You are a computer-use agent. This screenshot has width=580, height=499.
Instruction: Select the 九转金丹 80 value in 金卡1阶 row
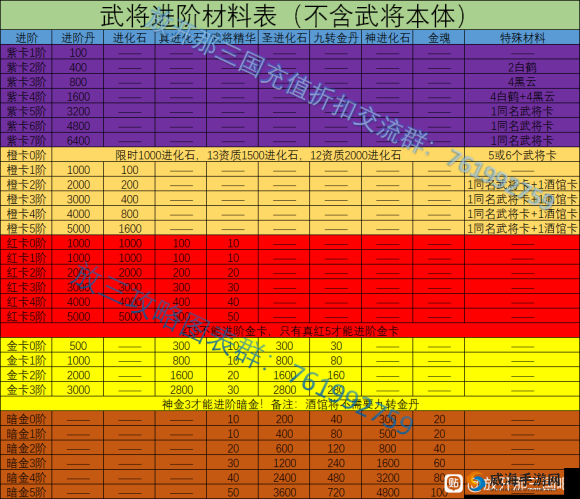(336, 360)
